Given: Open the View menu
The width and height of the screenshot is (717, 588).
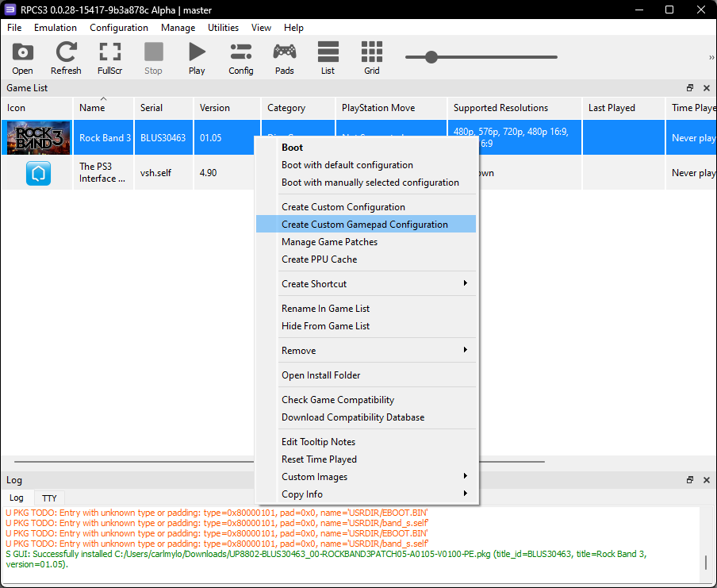Looking at the screenshot, I should (261, 28).
